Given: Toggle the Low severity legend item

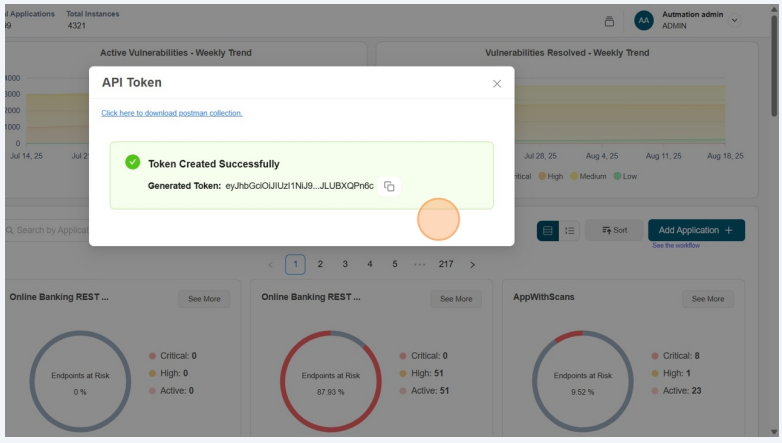Looking at the screenshot, I should tap(625, 176).
